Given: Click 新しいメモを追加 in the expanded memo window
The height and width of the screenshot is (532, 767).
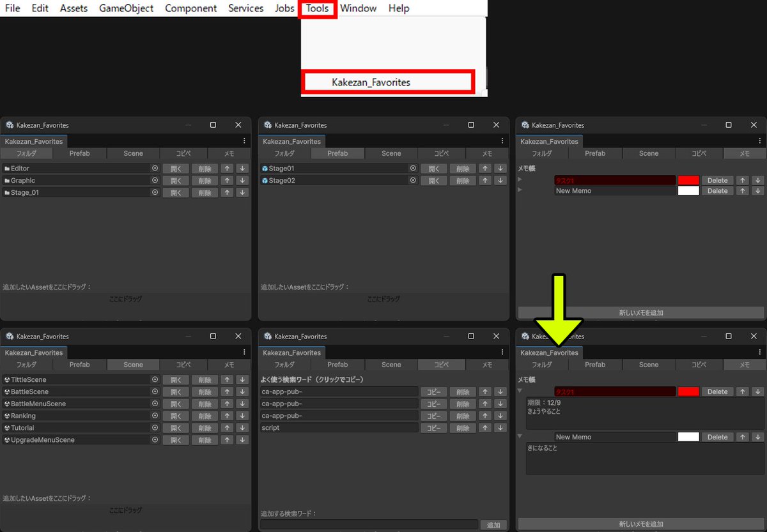Looking at the screenshot, I should click(x=641, y=524).
